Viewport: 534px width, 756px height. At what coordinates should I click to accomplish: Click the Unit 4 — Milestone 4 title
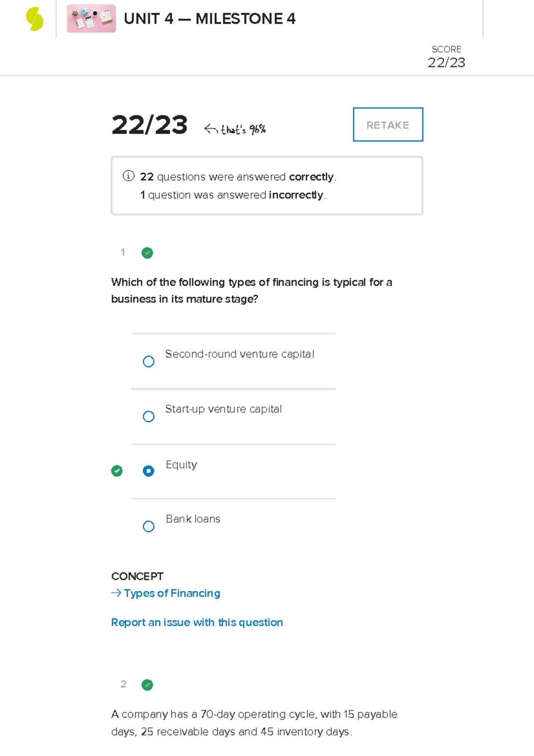pyautogui.click(x=210, y=19)
